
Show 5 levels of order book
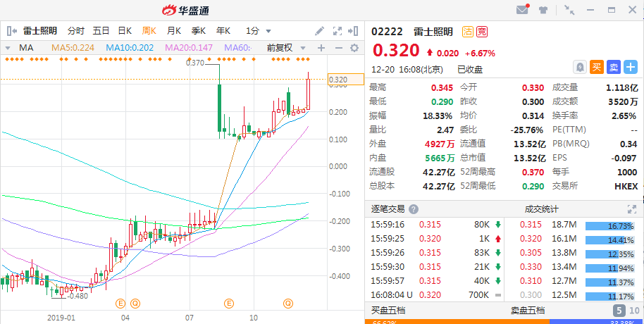click(619, 311)
